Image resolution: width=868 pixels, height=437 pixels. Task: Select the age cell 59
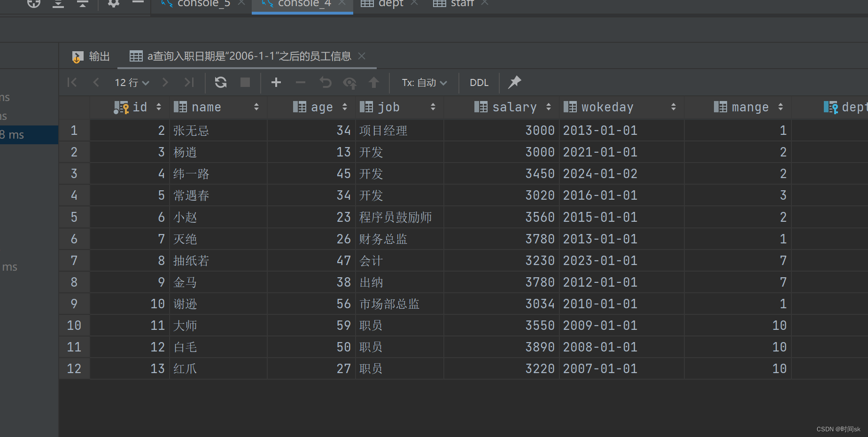coord(312,326)
